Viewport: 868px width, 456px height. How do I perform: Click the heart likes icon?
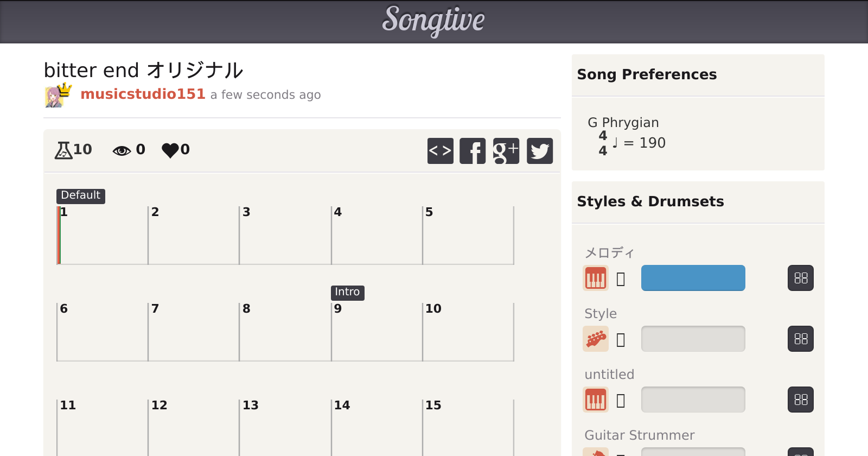pos(170,150)
